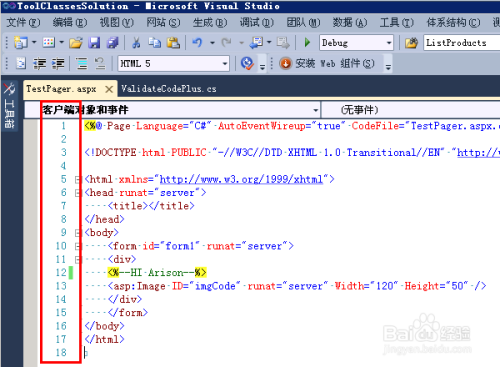Click the <title></title> tag on line 7
This screenshot has height=367, width=500.
coord(151,206)
